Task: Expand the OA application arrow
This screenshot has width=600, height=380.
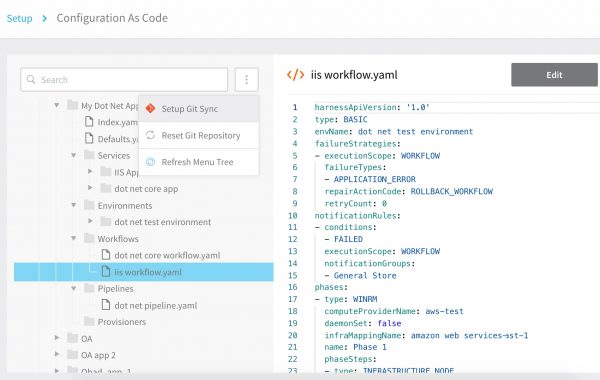Action: (57, 338)
